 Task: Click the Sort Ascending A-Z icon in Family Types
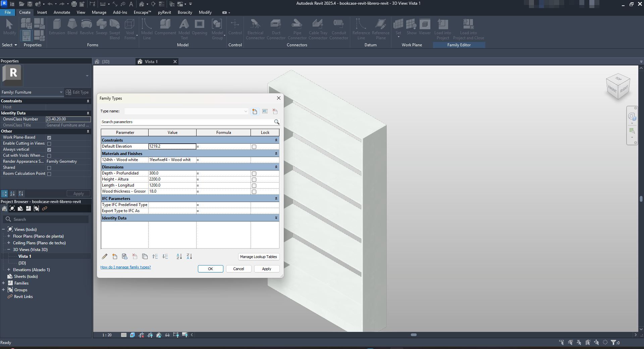click(x=179, y=256)
